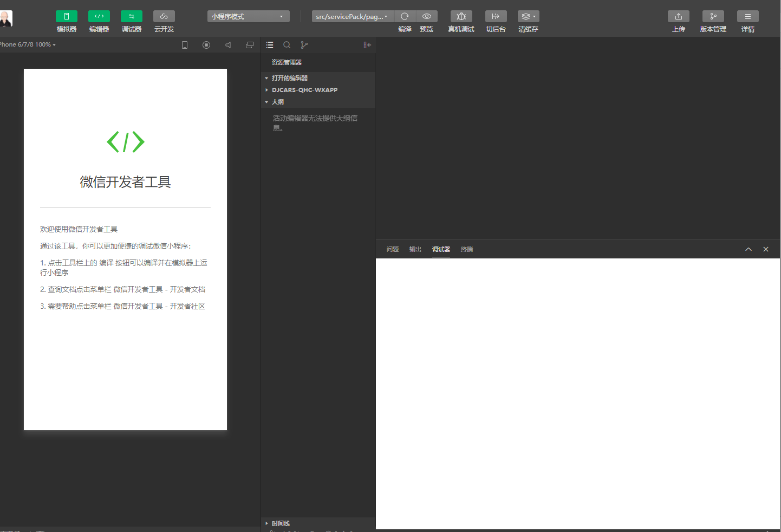Click the 上传 upload icon
This screenshot has width=781, height=532.
679,16
